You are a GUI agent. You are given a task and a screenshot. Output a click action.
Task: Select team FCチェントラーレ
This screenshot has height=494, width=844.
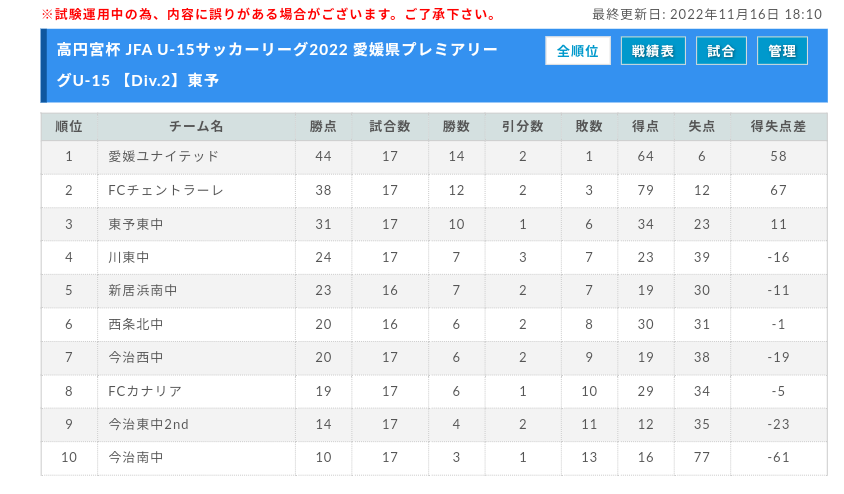pyautogui.click(x=166, y=190)
